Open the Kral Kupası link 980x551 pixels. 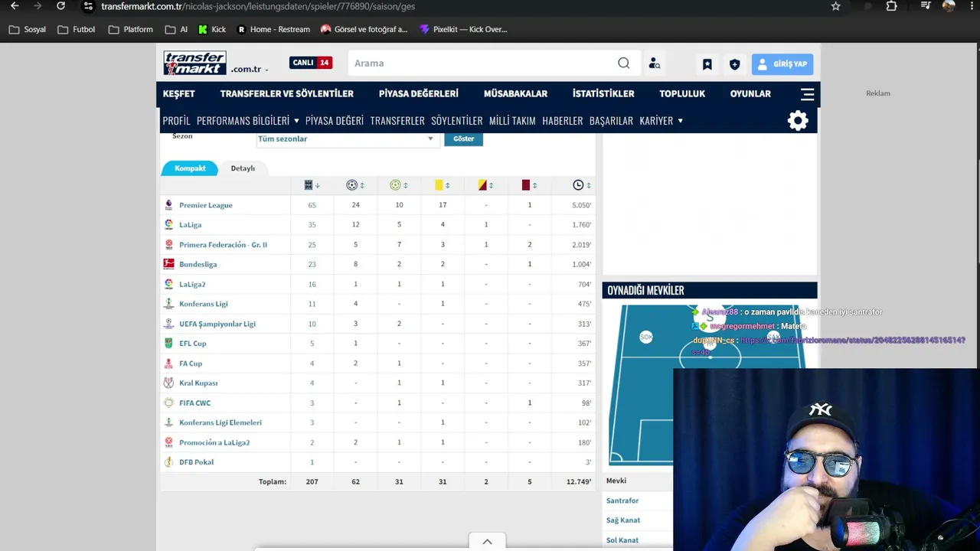click(198, 383)
